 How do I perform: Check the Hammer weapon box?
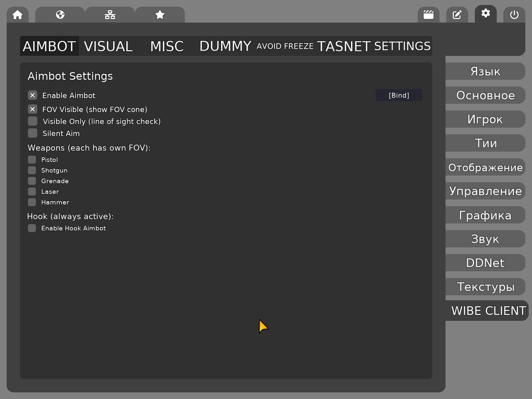(x=32, y=202)
